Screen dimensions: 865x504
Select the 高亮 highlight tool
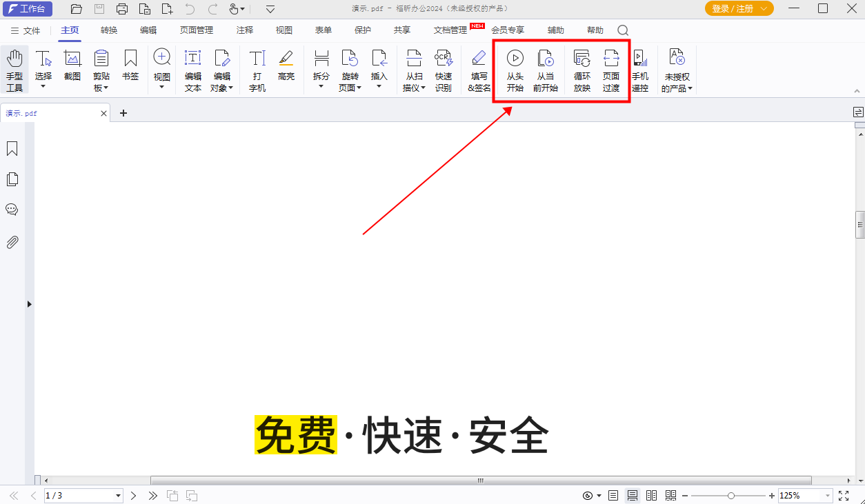(286, 69)
